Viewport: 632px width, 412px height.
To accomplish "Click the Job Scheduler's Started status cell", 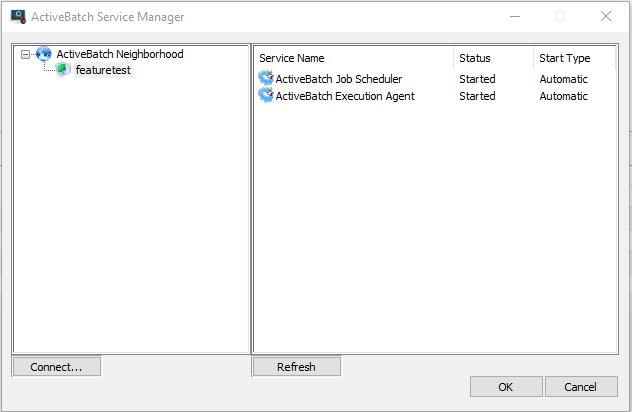I will pyautogui.click(x=477, y=79).
